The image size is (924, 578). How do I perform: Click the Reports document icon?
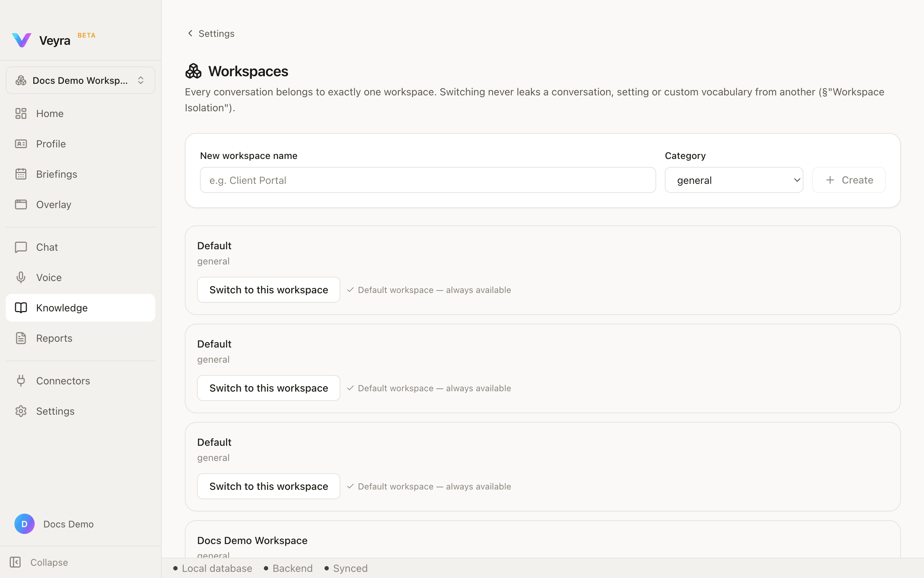21,338
